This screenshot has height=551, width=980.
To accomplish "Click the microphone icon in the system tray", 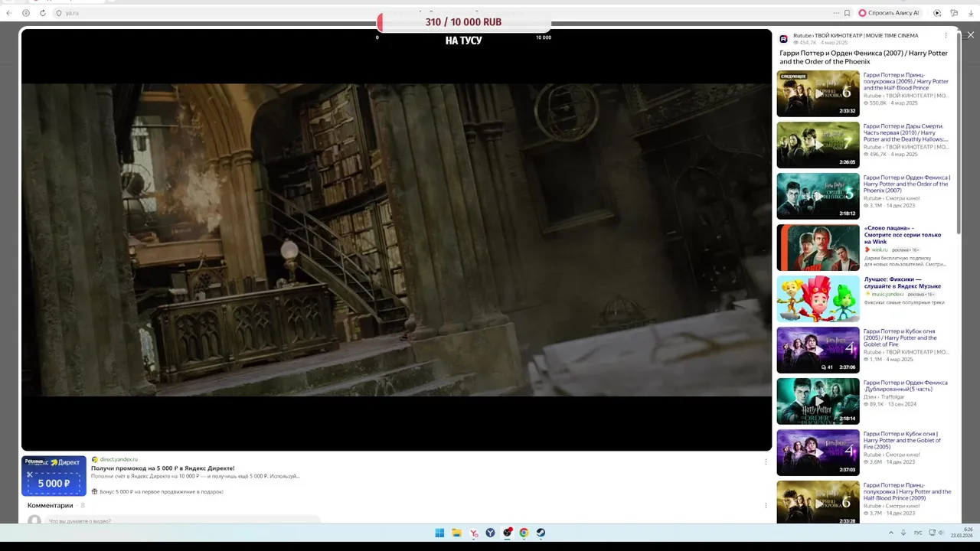I will point(903,533).
